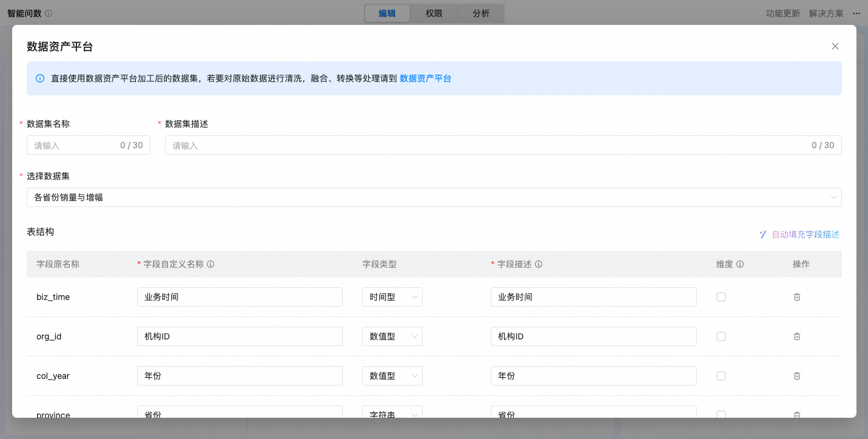Delete the col_year field row

pos(797,376)
